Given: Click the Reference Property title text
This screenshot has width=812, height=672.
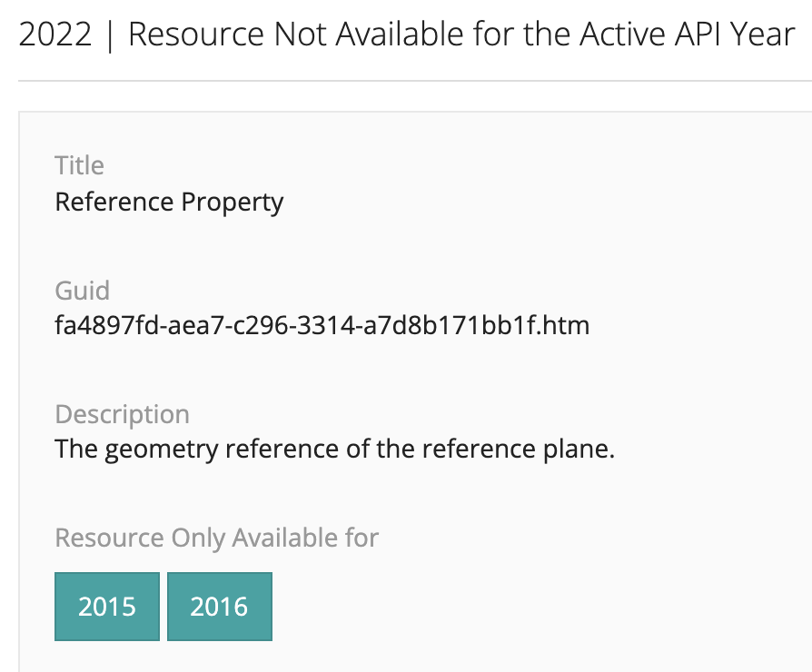Looking at the screenshot, I should 169,202.
